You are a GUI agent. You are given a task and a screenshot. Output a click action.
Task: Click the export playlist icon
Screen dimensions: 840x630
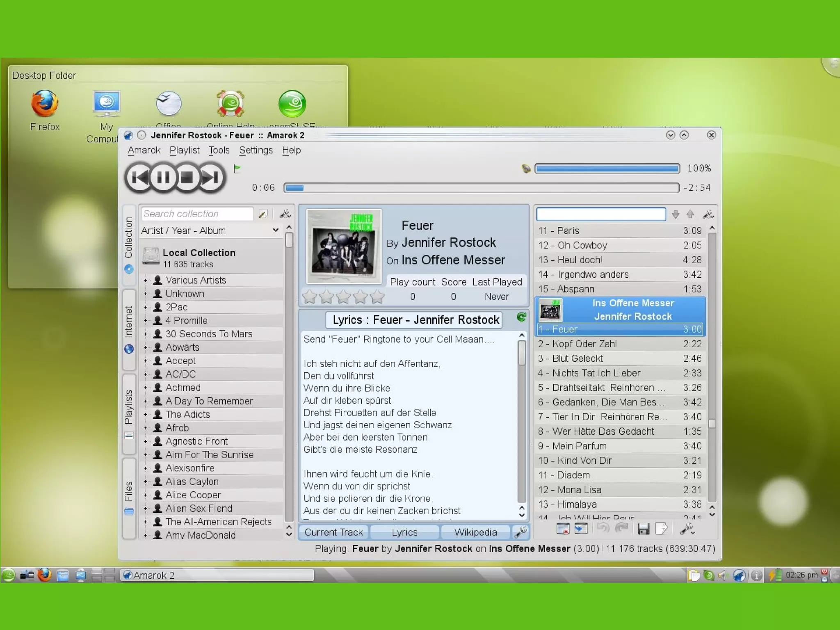[661, 529]
